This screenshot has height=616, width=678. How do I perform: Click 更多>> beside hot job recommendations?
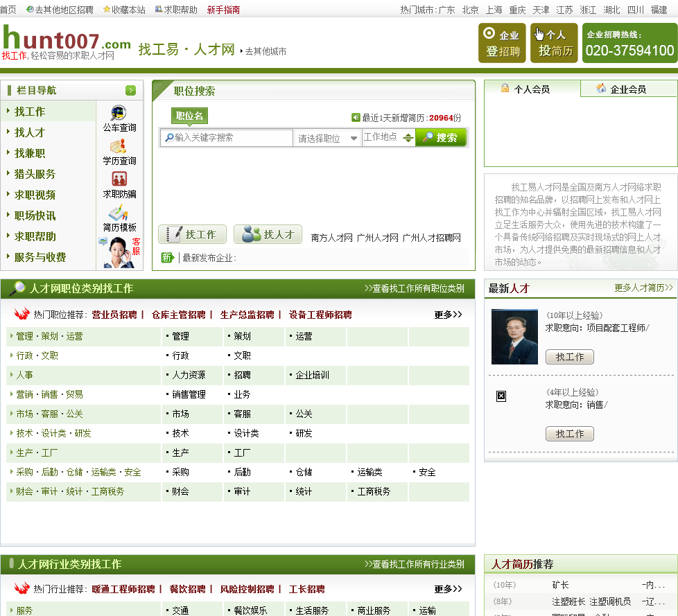pyautogui.click(x=449, y=315)
